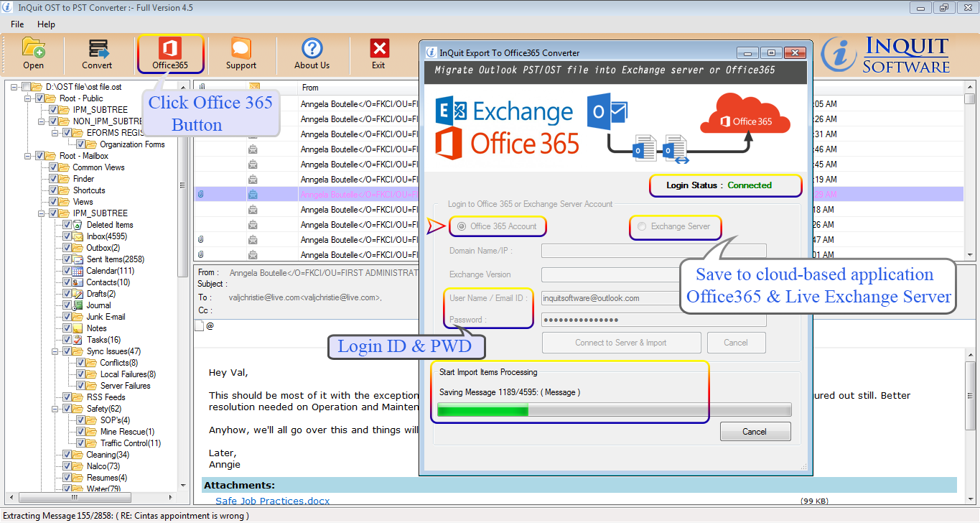Click the Support icon in the toolbar

point(241,54)
